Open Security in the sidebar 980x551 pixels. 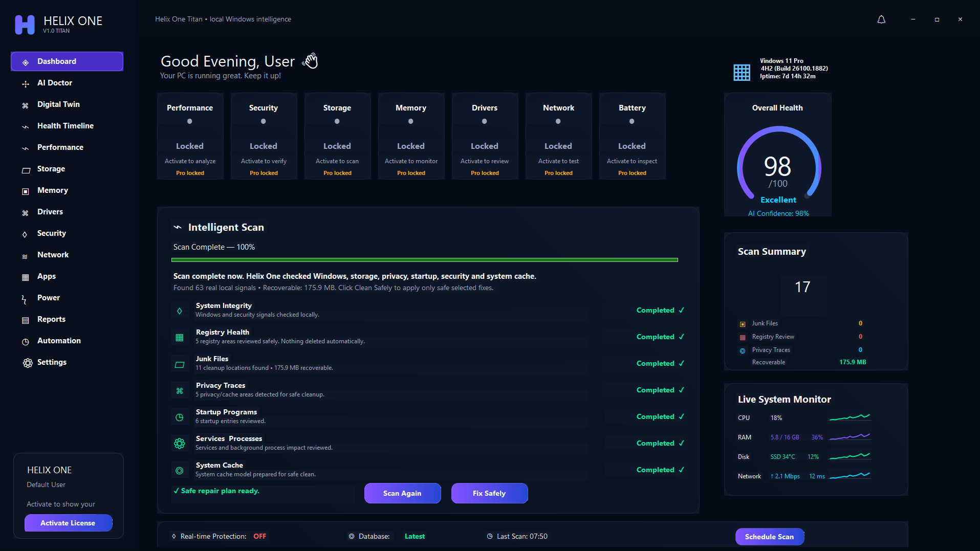coord(67,233)
